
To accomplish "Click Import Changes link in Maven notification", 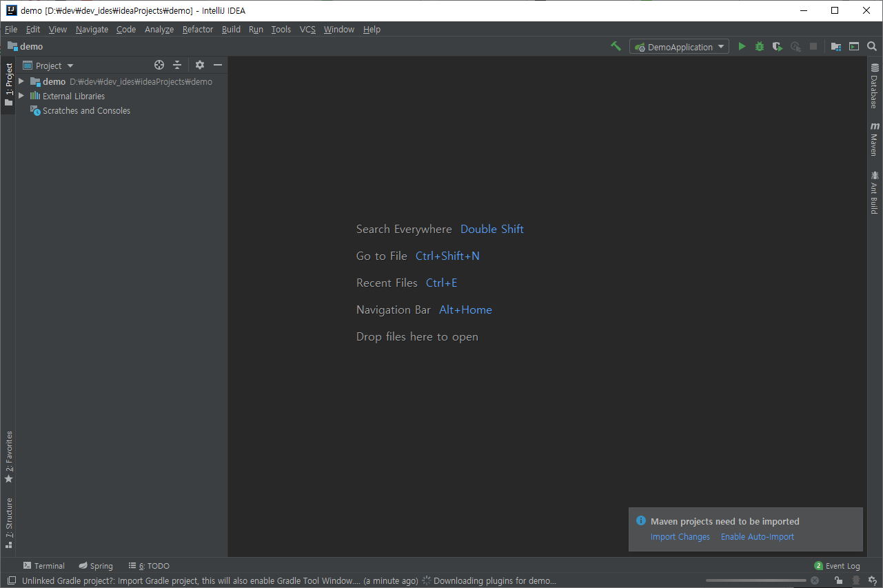I will pos(680,537).
